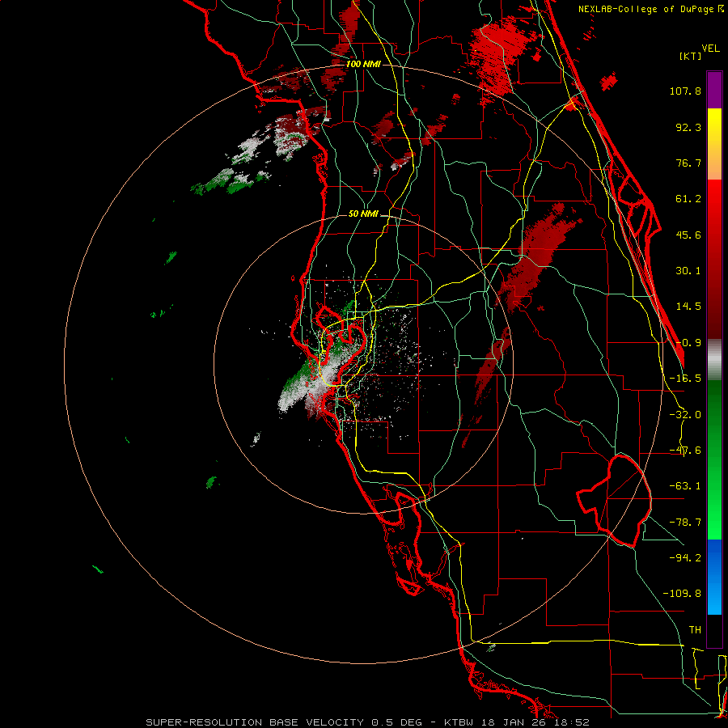Click the yellow-orange segment of the color bar

714,144
